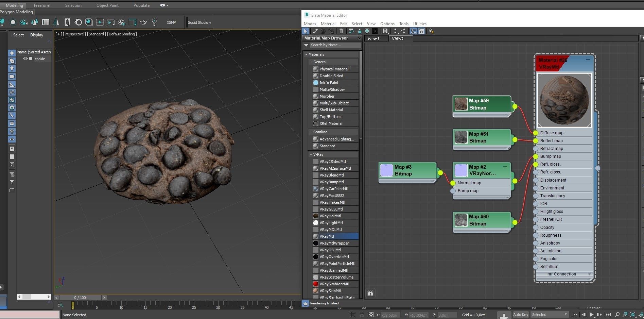The image size is (644, 319).
Task: Open the binoculars search icon in View1
Action: pyautogui.click(x=370, y=293)
